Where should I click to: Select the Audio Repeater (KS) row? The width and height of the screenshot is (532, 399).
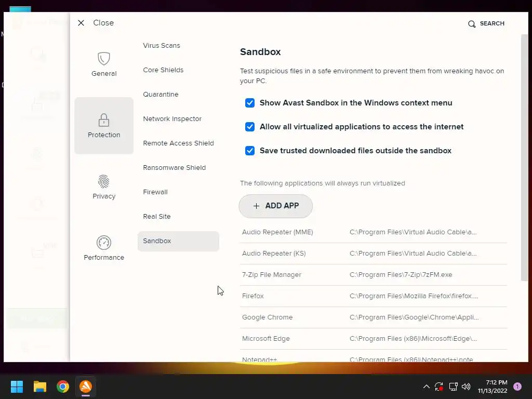[x=373, y=254]
